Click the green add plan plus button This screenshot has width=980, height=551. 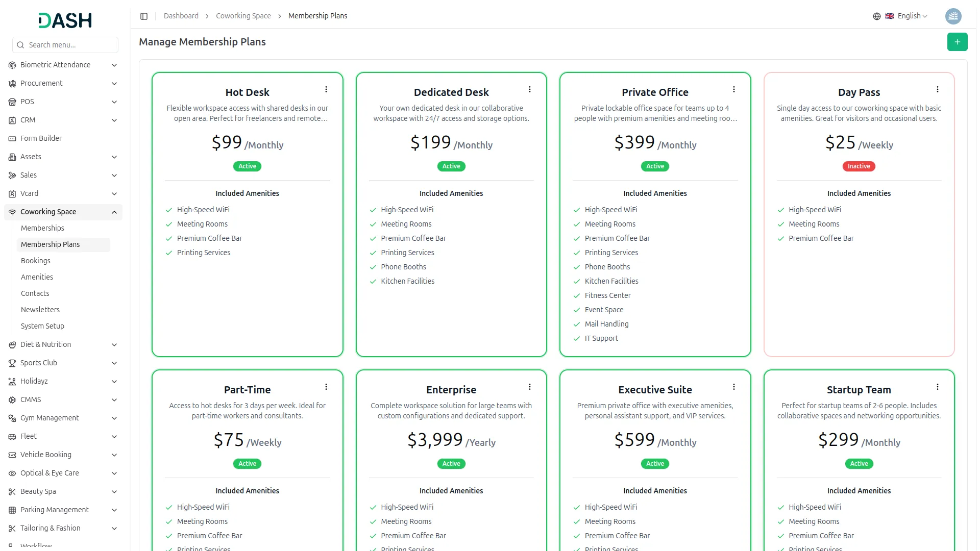point(957,42)
